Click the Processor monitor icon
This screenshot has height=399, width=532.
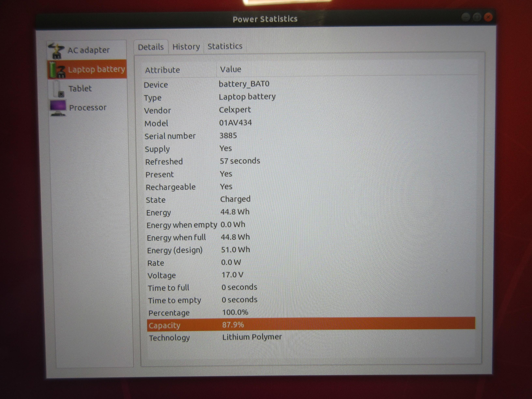58,108
